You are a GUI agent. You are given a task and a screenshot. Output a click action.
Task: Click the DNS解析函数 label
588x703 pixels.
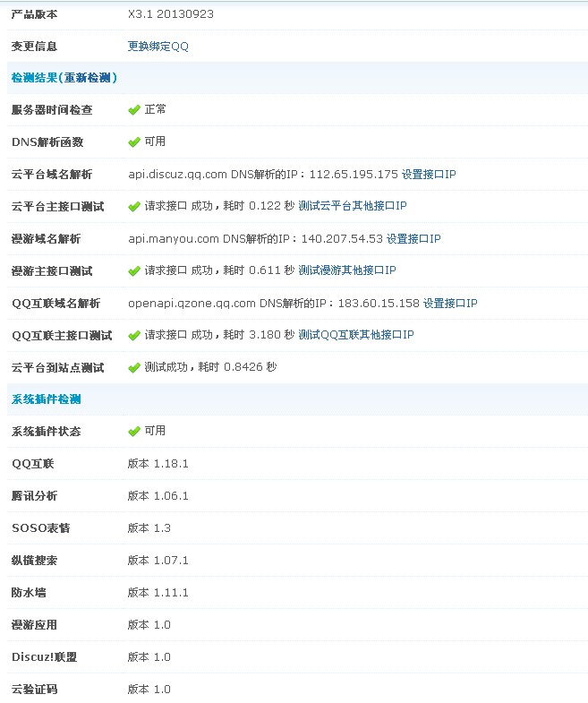pyautogui.click(x=47, y=142)
